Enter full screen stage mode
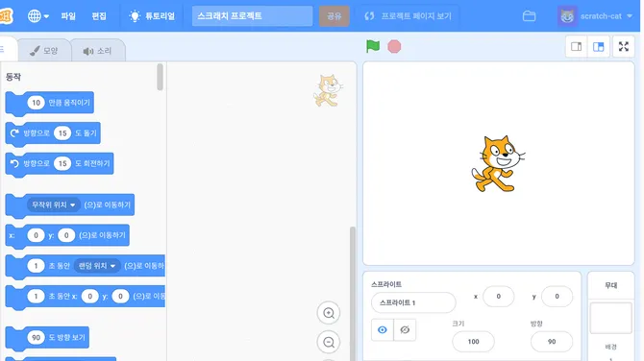This screenshot has width=644, height=361. 624,47
